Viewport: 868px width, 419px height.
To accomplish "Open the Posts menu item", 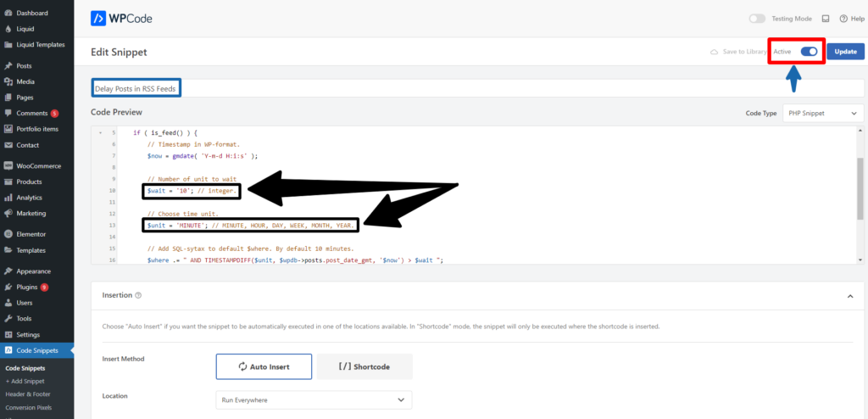I will pyautogui.click(x=24, y=65).
